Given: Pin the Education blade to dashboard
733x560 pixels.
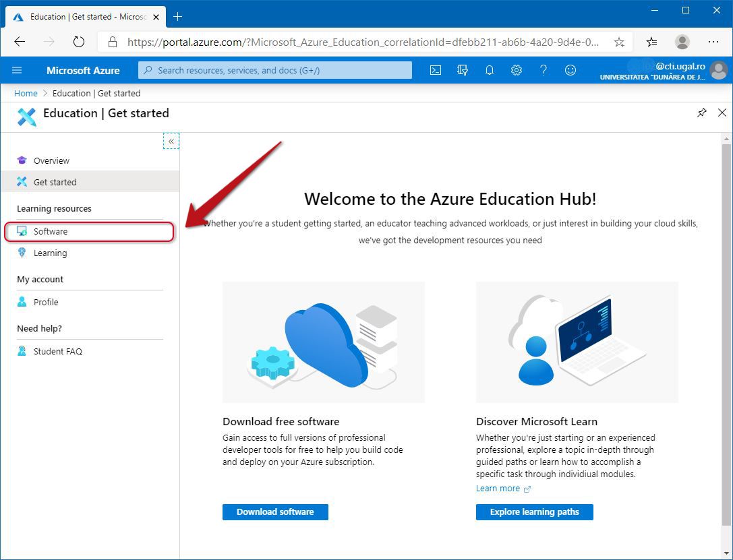Looking at the screenshot, I should coord(702,113).
